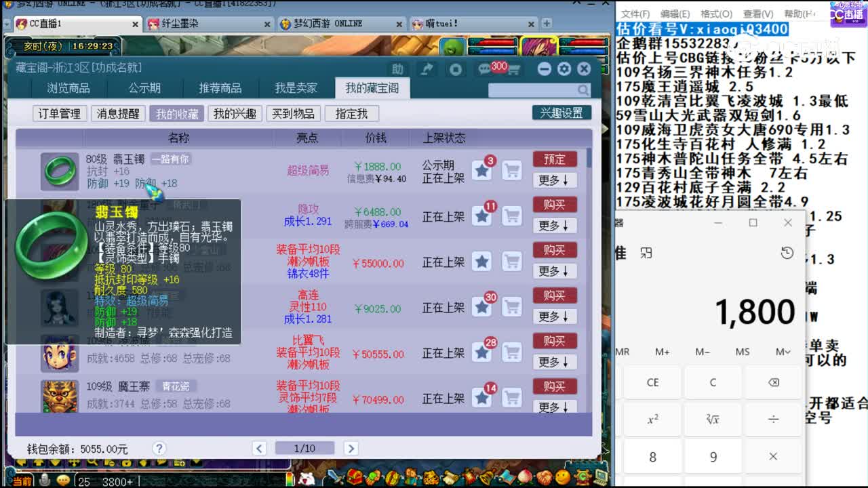Add the ¥6488.00 item to cart
Image resolution: width=868 pixels, height=488 pixels.
[512, 216]
